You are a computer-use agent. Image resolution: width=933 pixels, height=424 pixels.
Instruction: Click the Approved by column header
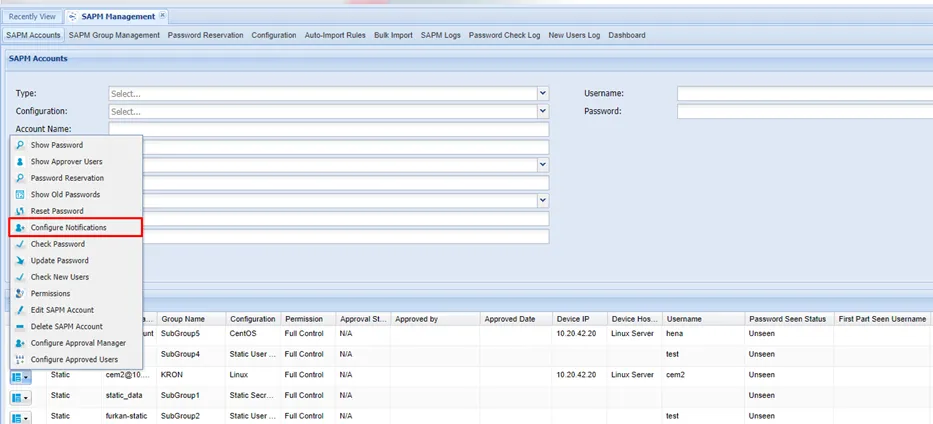pos(435,319)
